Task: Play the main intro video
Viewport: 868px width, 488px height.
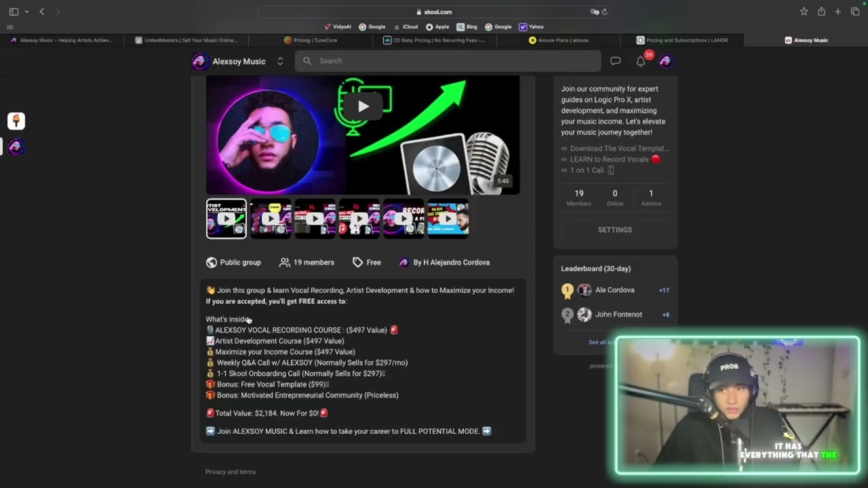Action: pyautogui.click(x=363, y=106)
